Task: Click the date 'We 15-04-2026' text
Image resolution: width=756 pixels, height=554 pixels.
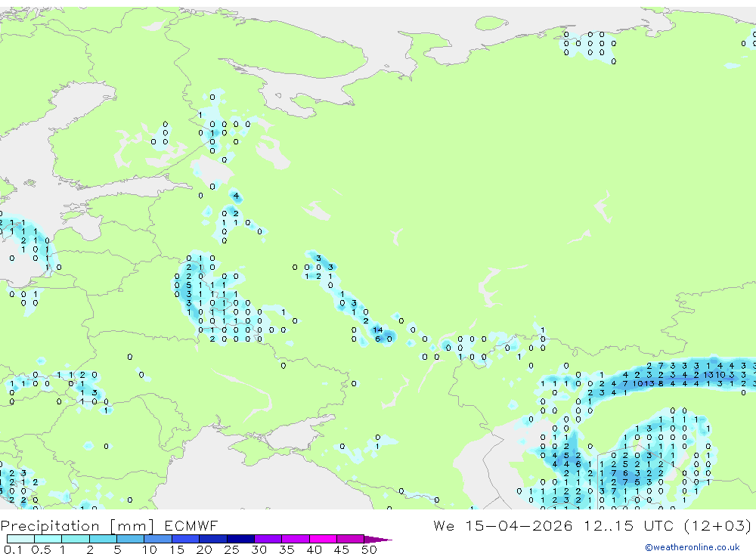Action: [503, 525]
